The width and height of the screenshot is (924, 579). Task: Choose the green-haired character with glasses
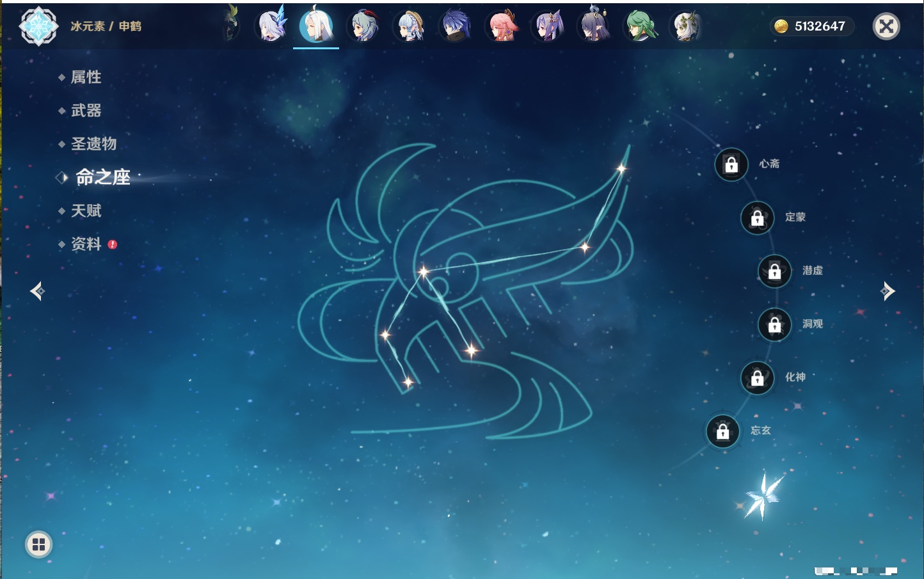(x=640, y=27)
